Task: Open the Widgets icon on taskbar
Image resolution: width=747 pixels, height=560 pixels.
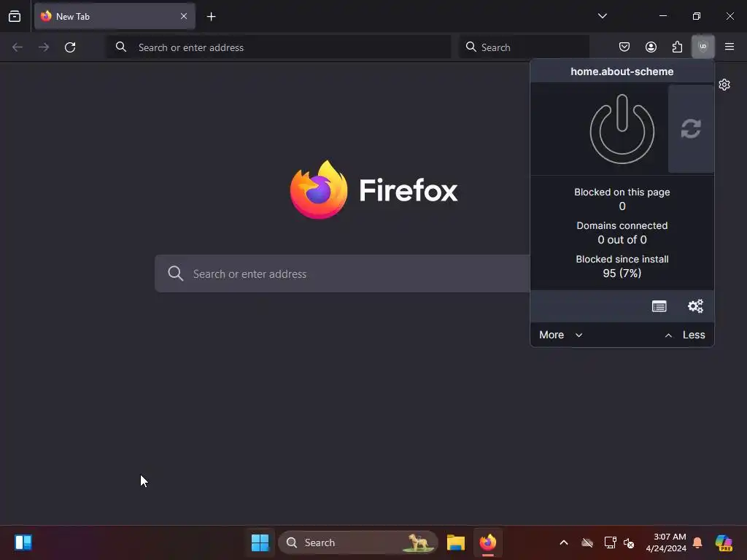Action: click(x=23, y=542)
